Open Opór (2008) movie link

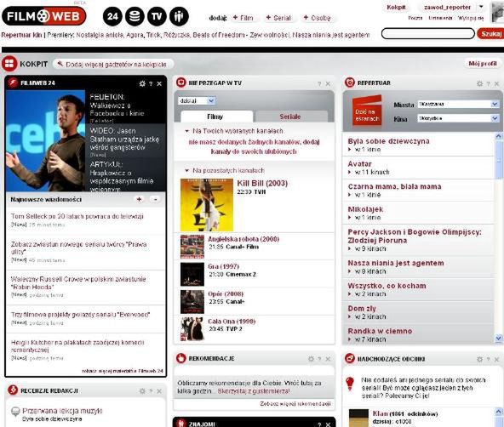tap(226, 294)
